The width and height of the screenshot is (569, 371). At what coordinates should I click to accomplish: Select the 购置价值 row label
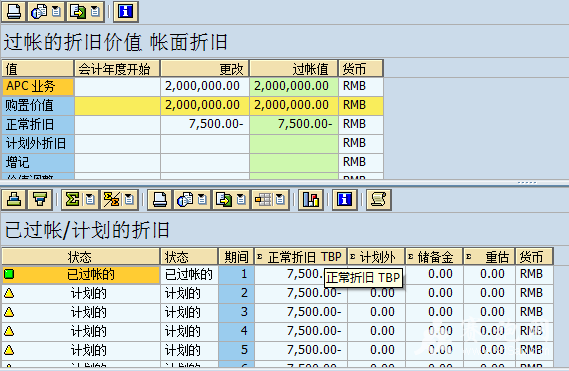(38, 106)
